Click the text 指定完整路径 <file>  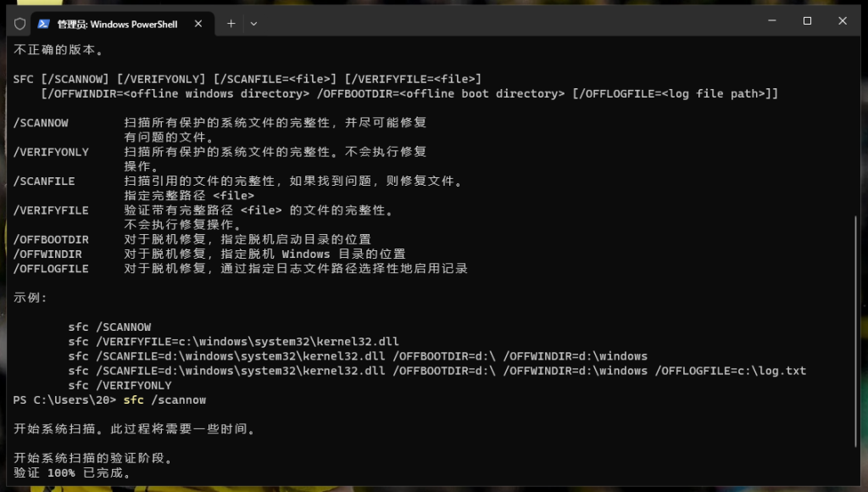click(x=189, y=196)
